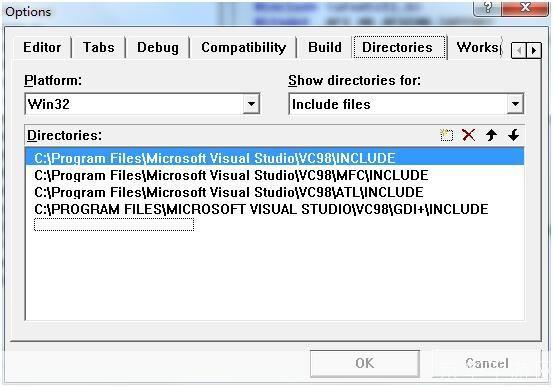Open the Show directories for dropdown arrow
This screenshot has width=553, height=387.
click(x=515, y=104)
